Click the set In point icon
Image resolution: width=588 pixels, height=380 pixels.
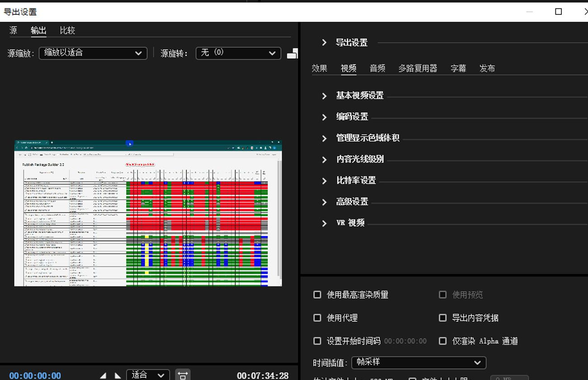103,375
